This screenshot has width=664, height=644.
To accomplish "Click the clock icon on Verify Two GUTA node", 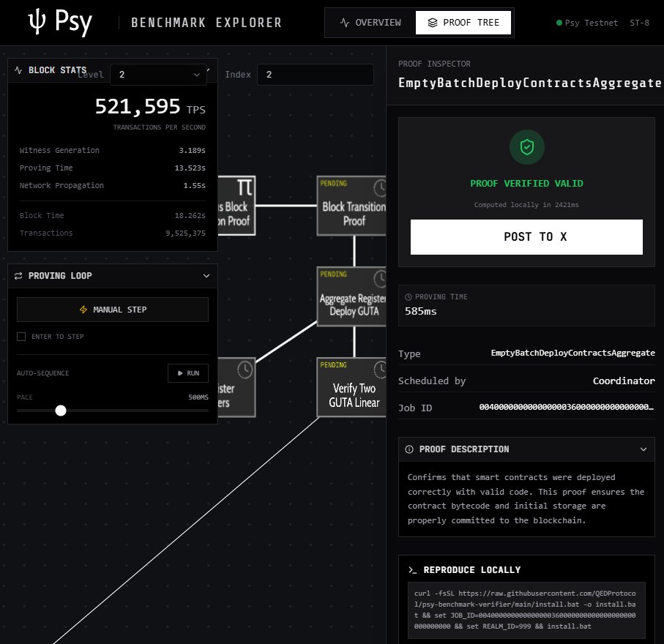I will pos(381,370).
